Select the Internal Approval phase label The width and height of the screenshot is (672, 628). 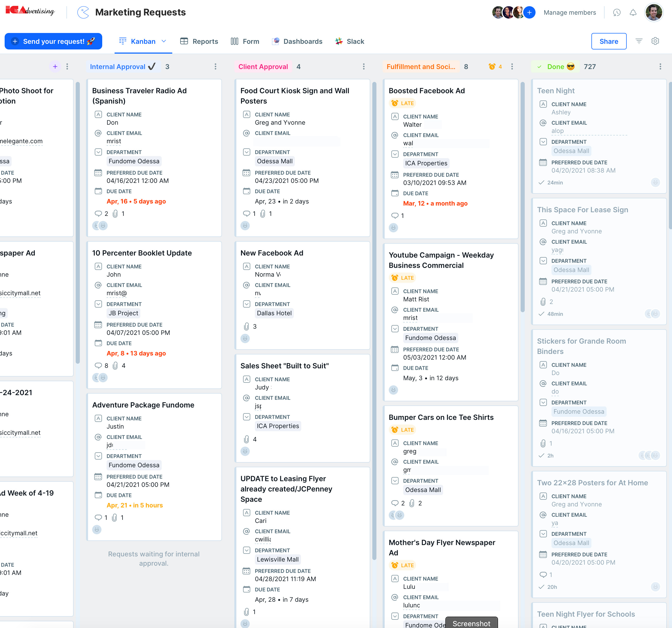(123, 67)
